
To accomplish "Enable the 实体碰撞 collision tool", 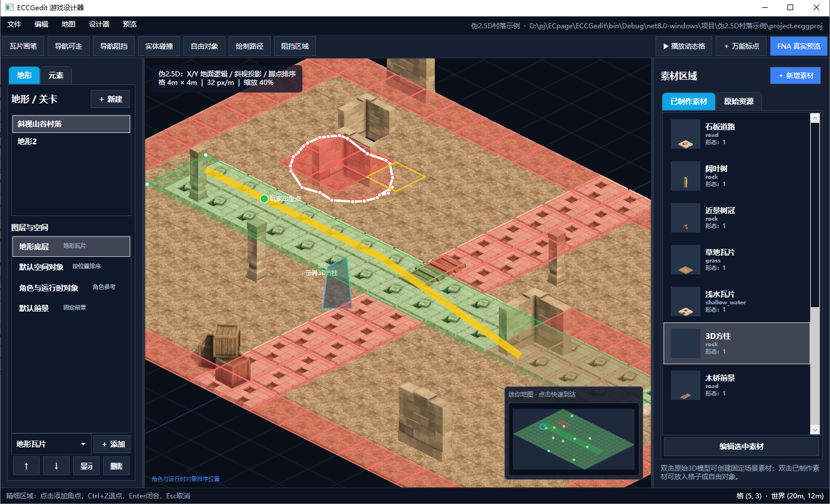I will [x=159, y=46].
